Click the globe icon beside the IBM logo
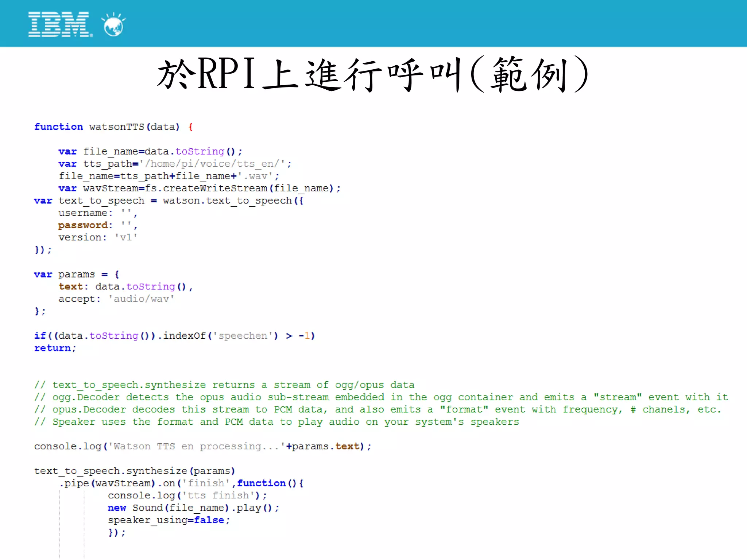Viewport: 747px width, 560px height. coord(114,24)
